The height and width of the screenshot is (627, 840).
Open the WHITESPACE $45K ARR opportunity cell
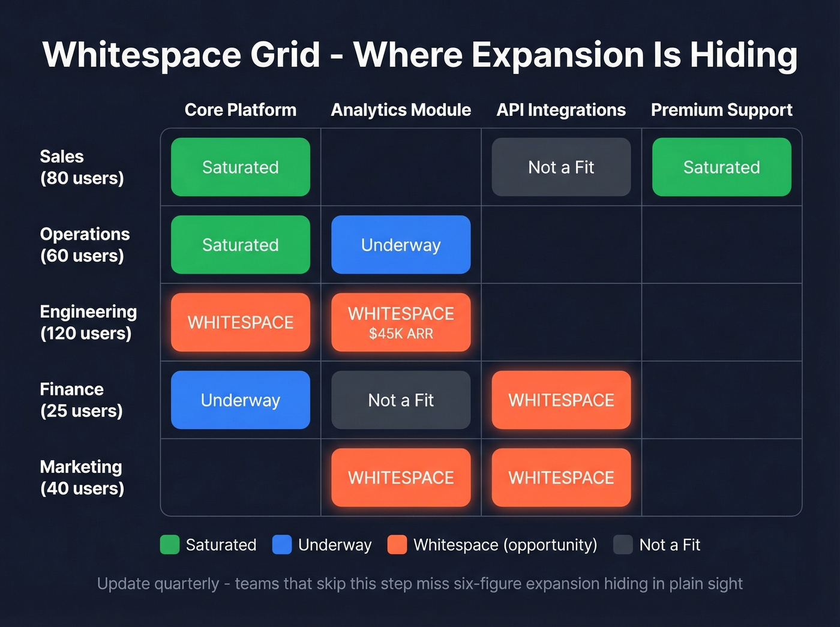tap(400, 322)
